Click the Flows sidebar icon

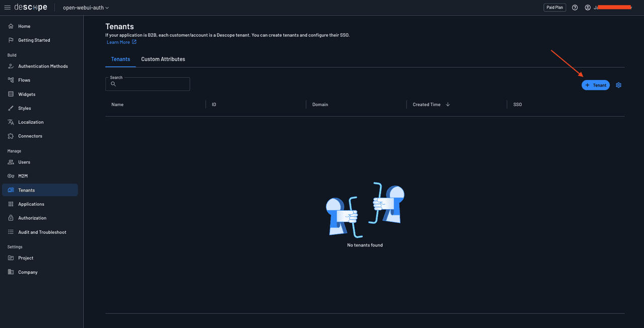[11, 80]
